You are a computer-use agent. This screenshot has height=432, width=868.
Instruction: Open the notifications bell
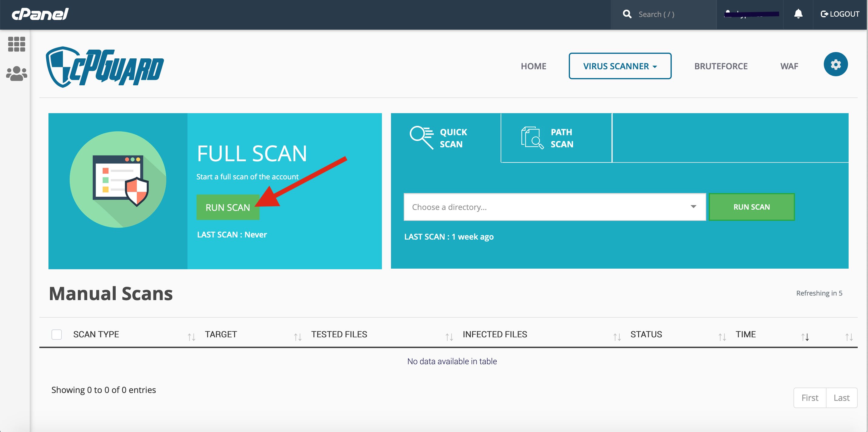point(798,14)
